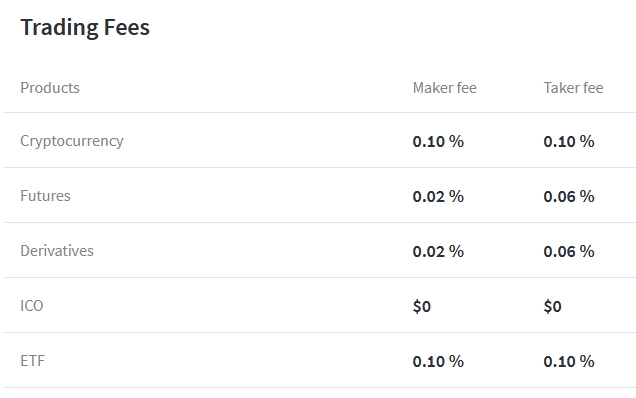The height and width of the screenshot is (398, 636).
Task: Click Derivatives taker fee 0.06 %
Action: pyautogui.click(x=569, y=252)
